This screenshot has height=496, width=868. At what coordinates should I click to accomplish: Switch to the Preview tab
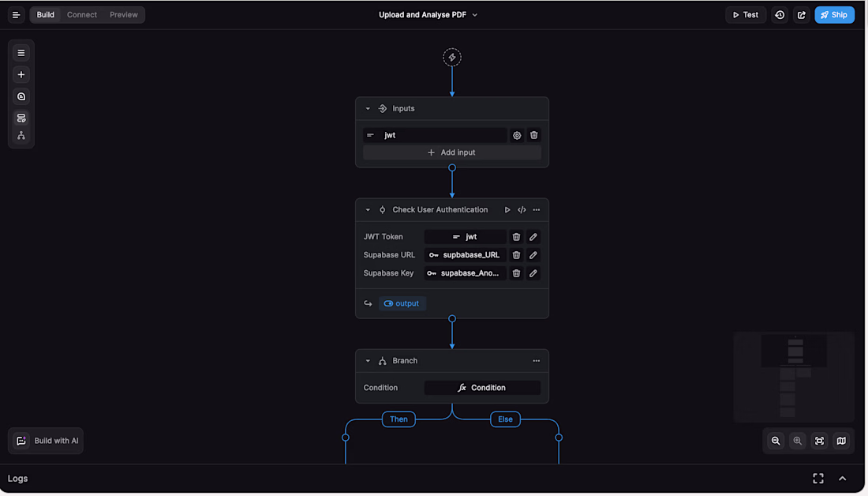point(124,15)
